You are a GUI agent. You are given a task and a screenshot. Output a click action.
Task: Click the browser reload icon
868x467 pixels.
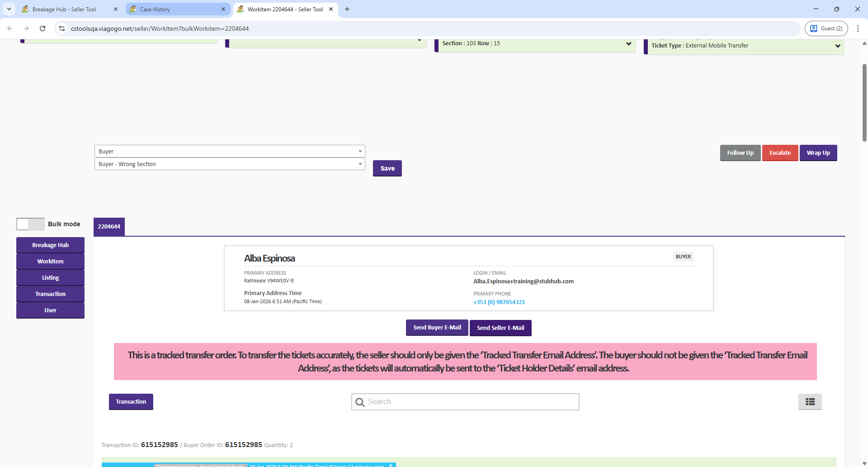click(x=42, y=29)
